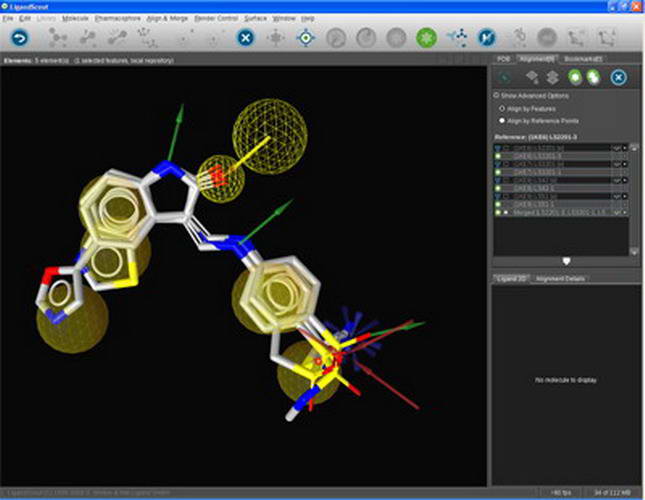Toggle Show Advanced Options
Image resolution: width=645 pixels, height=500 pixels.
tap(498, 95)
